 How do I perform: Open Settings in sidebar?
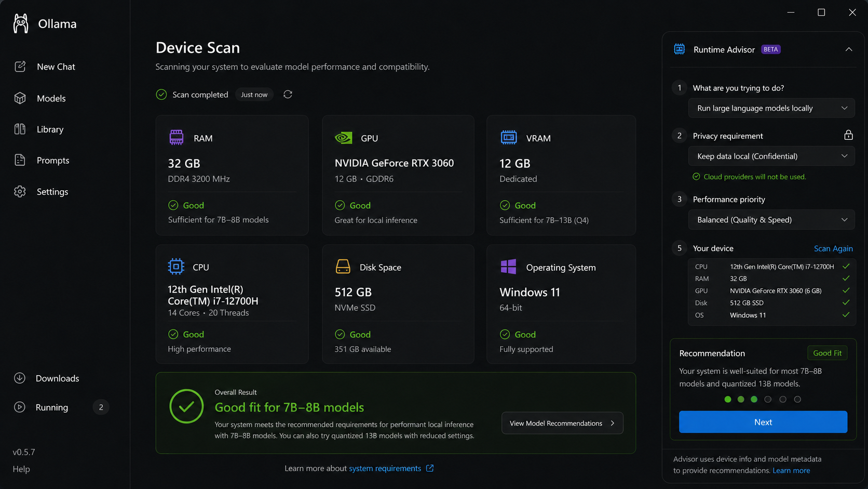tap(41, 192)
